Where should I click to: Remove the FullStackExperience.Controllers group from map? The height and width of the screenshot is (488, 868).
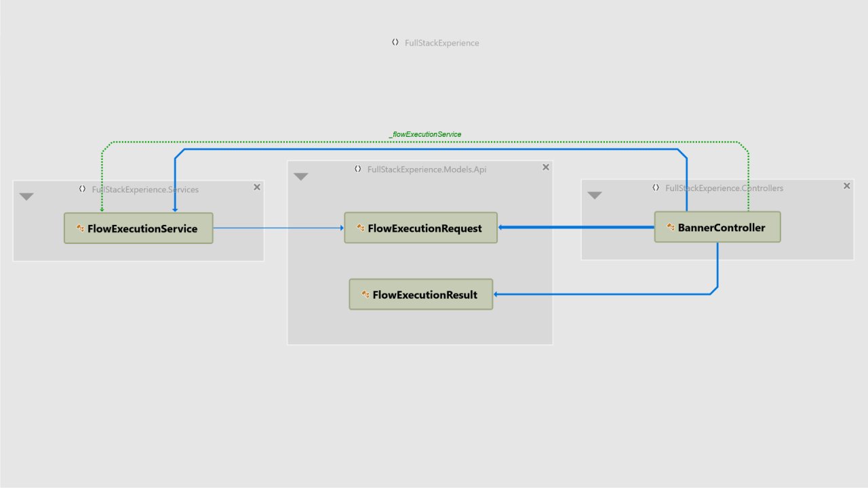(x=846, y=185)
